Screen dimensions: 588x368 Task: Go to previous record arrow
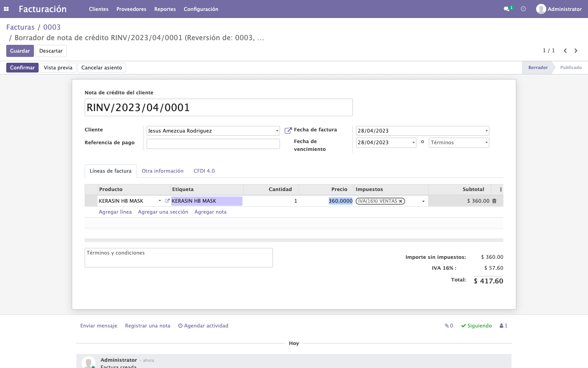click(x=565, y=51)
